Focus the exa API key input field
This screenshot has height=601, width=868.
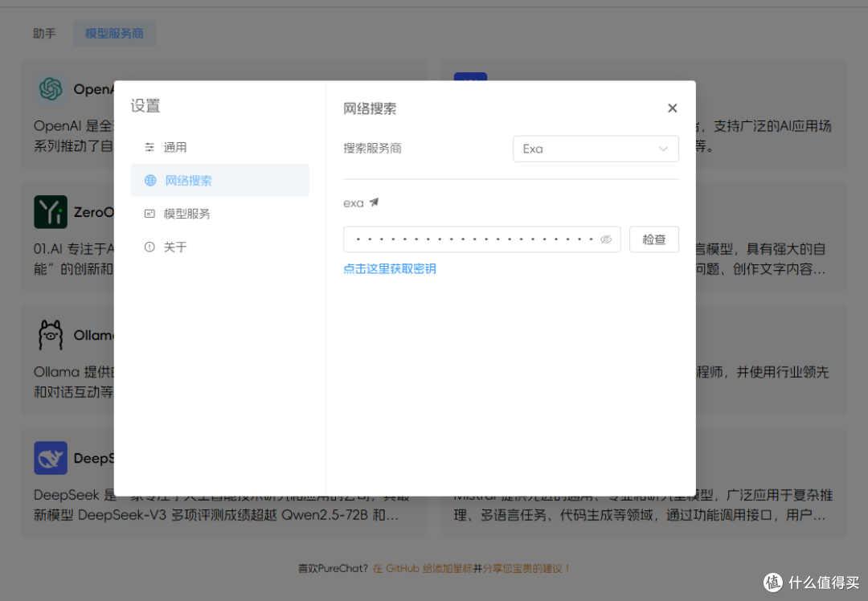481,239
